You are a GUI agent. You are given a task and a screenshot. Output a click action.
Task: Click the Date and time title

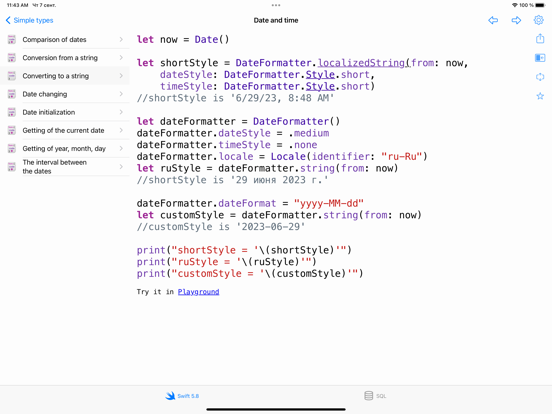tap(276, 20)
